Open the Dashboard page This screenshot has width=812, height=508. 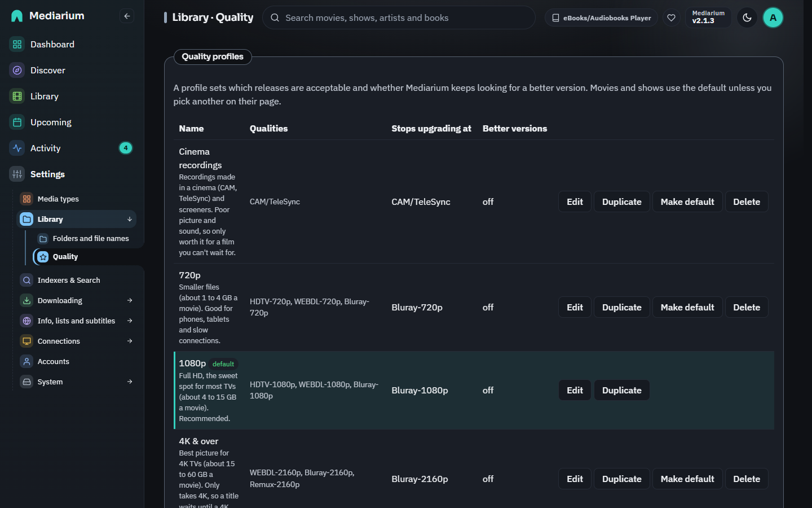tap(72, 44)
